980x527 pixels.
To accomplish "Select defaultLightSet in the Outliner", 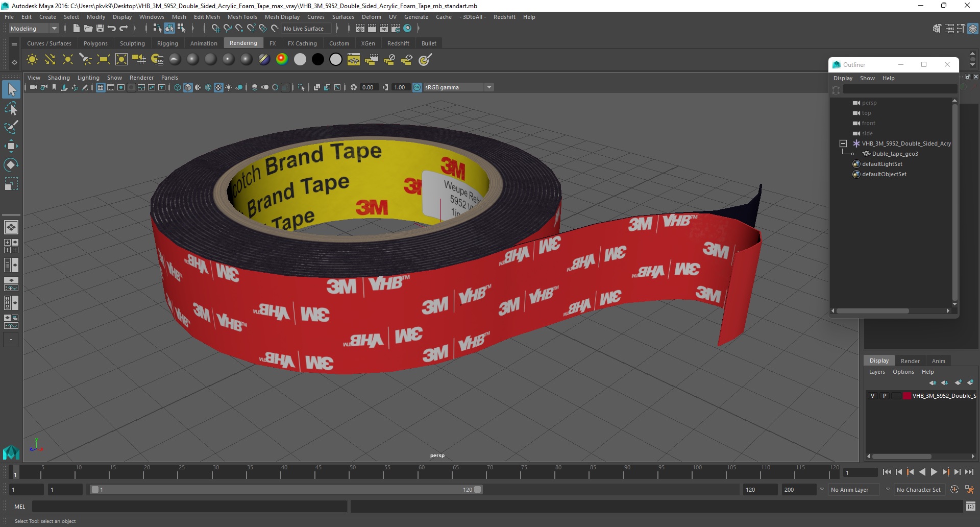I will [x=882, y=164].
